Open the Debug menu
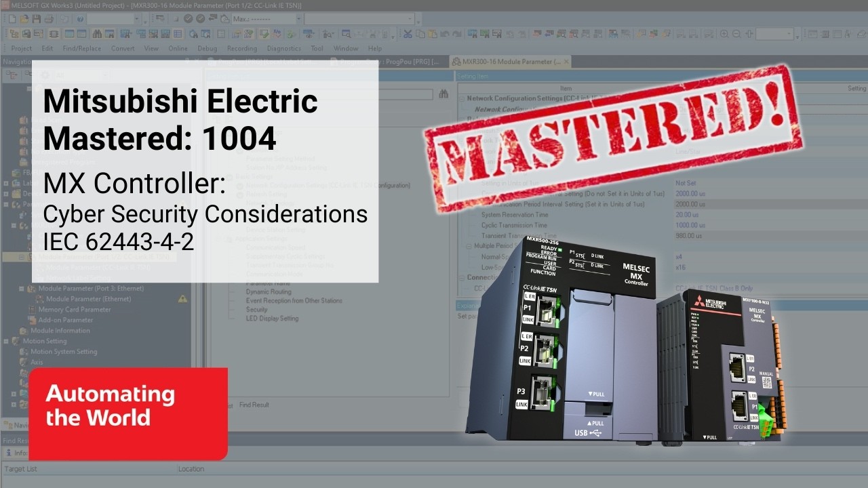 [x=208, y=48]
